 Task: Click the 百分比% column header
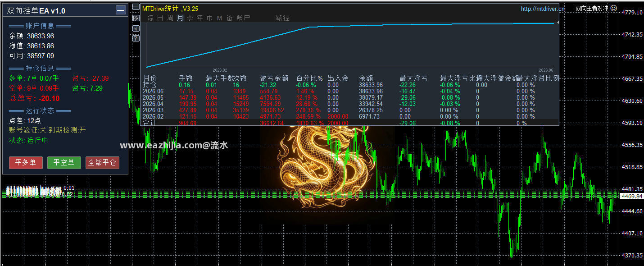click(x=309, y=78)
